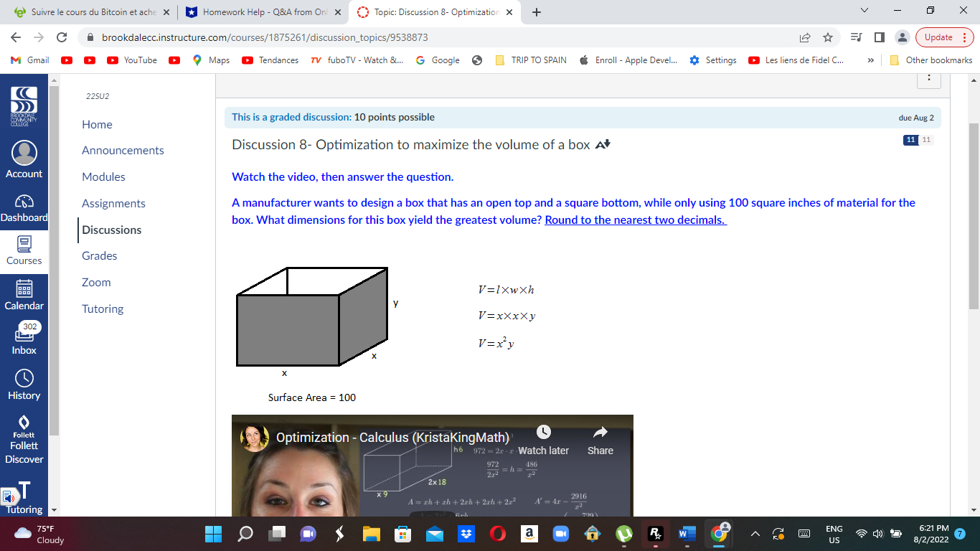Image resolution: width=980 pixels, height=551 pixels.
Task: Expand the bookmarks overflow chevron
Action: tap(870, 60)
